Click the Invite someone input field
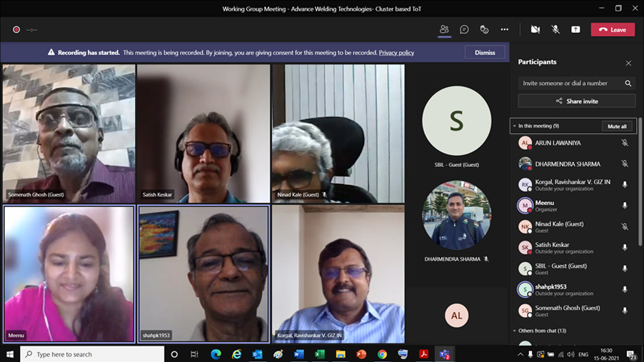This screenshot has width=644, height=362. click(570, 84)
